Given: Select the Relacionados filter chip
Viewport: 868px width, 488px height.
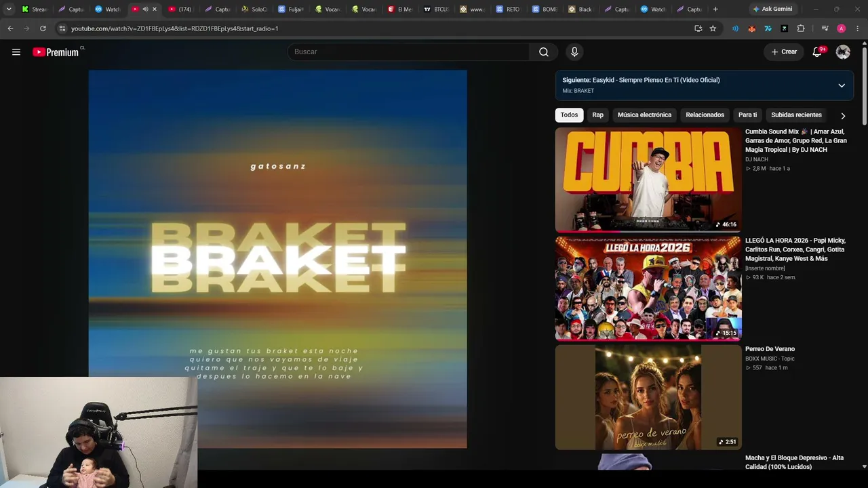Looking at the screenshot, I should pyautogui.click(x=705, y=115).
